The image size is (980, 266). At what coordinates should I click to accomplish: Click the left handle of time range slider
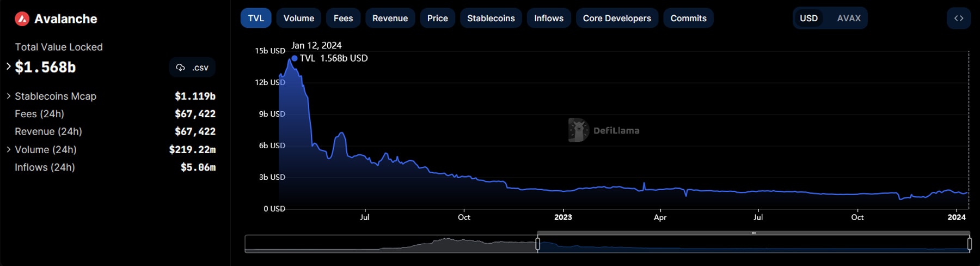point(538,244)
